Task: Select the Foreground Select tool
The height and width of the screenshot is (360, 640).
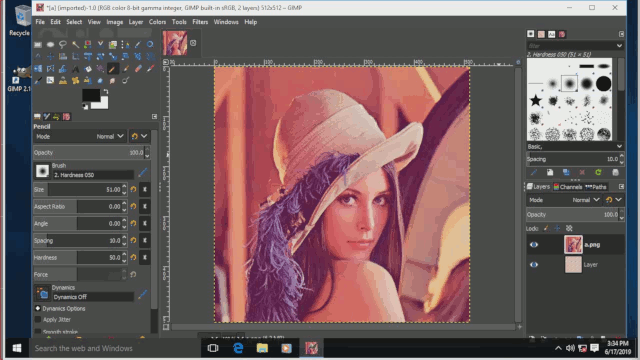Action: tap(113, 44)
